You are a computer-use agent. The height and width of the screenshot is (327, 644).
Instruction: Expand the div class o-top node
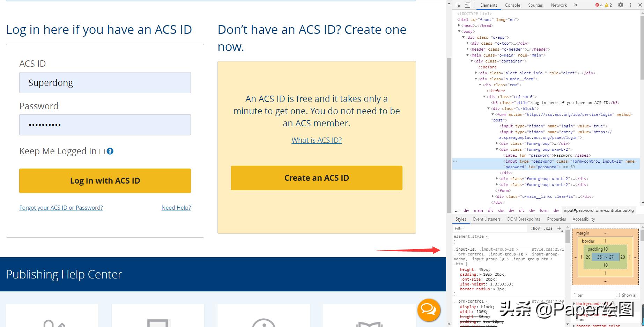coord(468,43)
